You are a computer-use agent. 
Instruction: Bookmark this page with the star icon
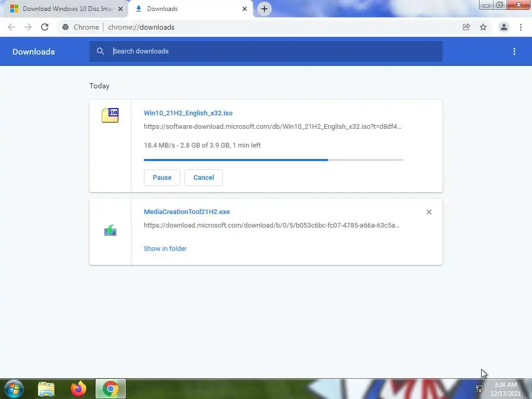(483, 27)
